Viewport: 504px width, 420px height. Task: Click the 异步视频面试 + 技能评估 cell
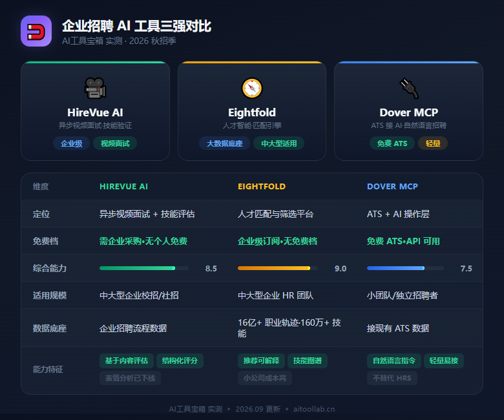(x=147, y=214)
